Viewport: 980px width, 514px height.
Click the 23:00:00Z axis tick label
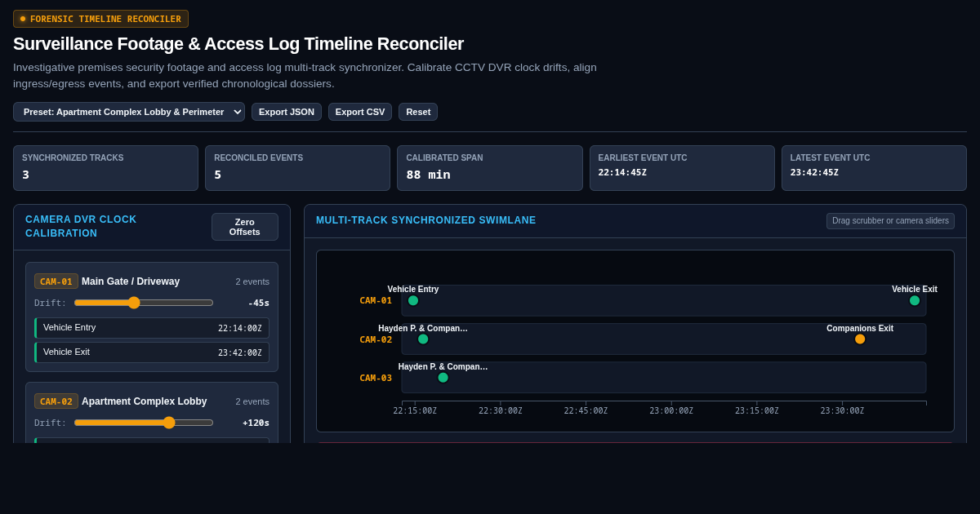coord(671,411)
